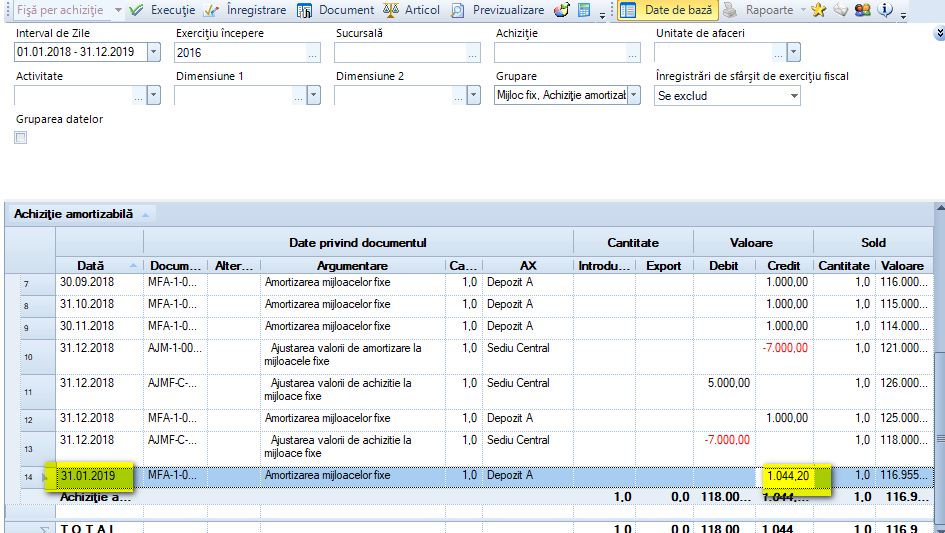Click the Exerciţiu începere ellipsis button
This screenshot has width=945, height=533.
pyautogui.click(x=312, y=53)
